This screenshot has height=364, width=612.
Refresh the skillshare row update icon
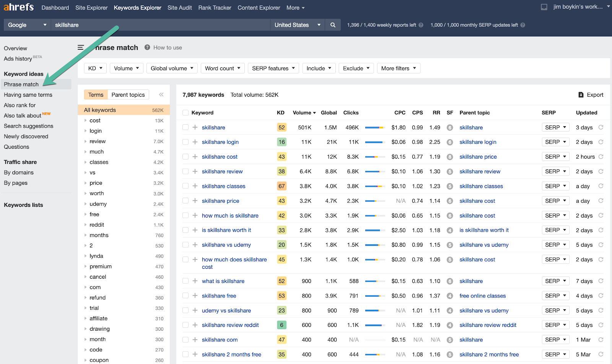pos(601,127)
